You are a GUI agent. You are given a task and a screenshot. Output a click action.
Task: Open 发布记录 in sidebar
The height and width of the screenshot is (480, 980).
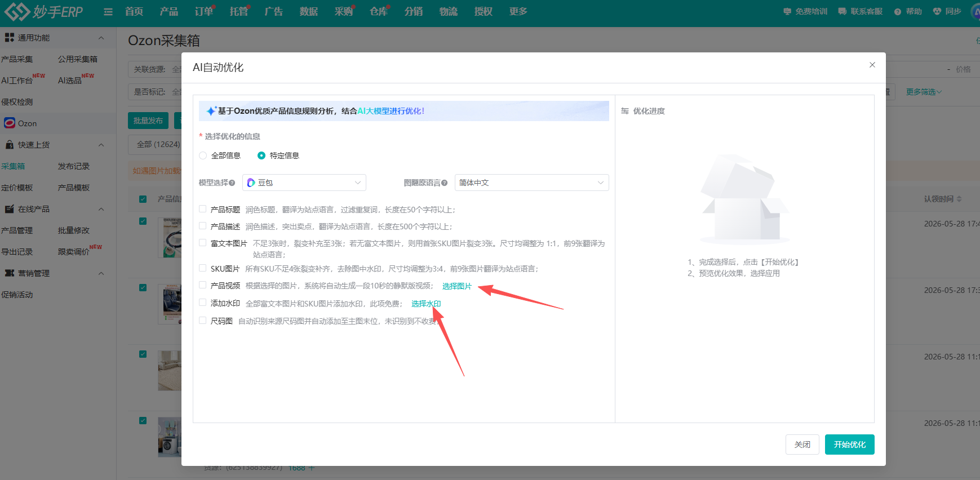(x=74, y=166)
